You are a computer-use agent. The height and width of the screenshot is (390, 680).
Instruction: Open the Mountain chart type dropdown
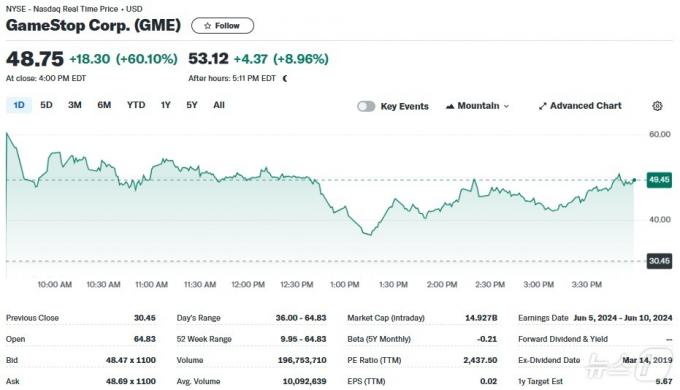coord(477,106)
